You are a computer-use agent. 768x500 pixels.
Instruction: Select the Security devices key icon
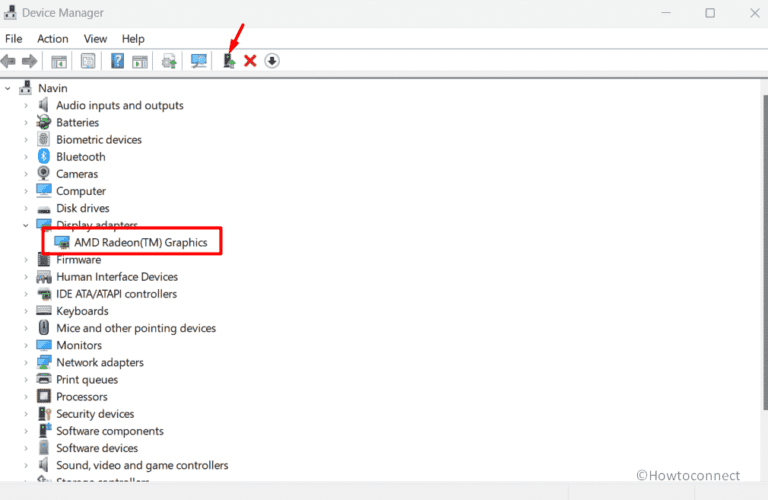[44, 413]
